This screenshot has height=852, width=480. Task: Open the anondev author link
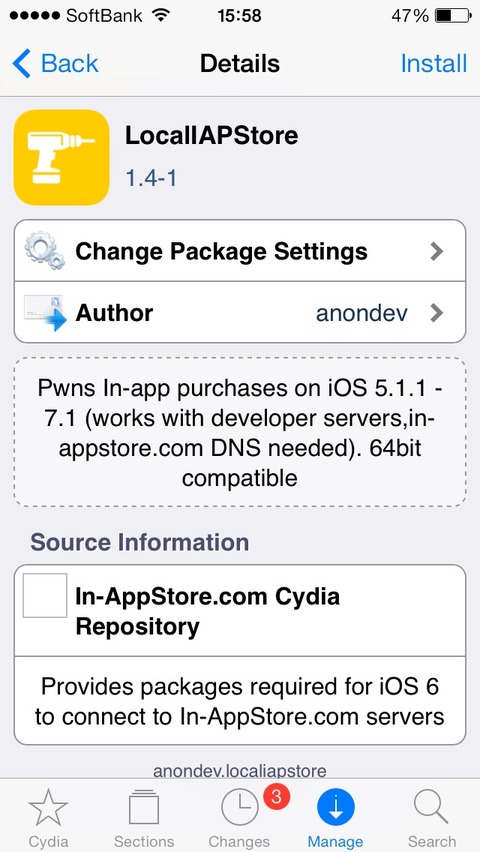(x=361, y=313)
